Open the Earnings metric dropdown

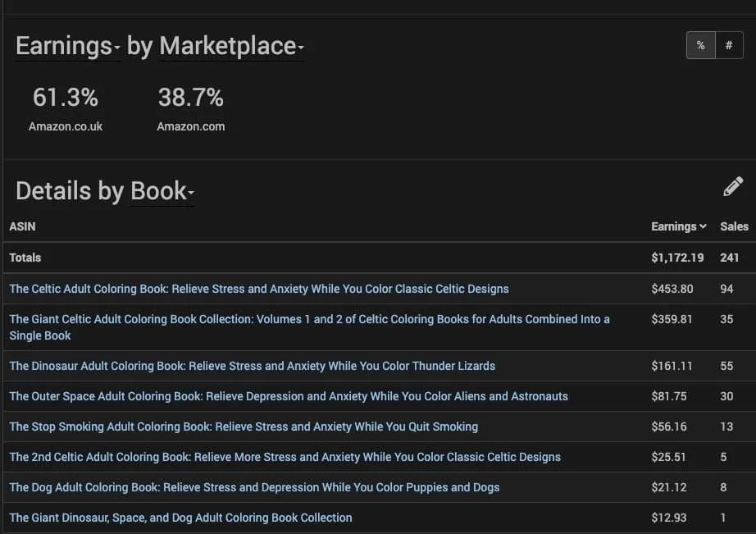(x=68, y=47)
